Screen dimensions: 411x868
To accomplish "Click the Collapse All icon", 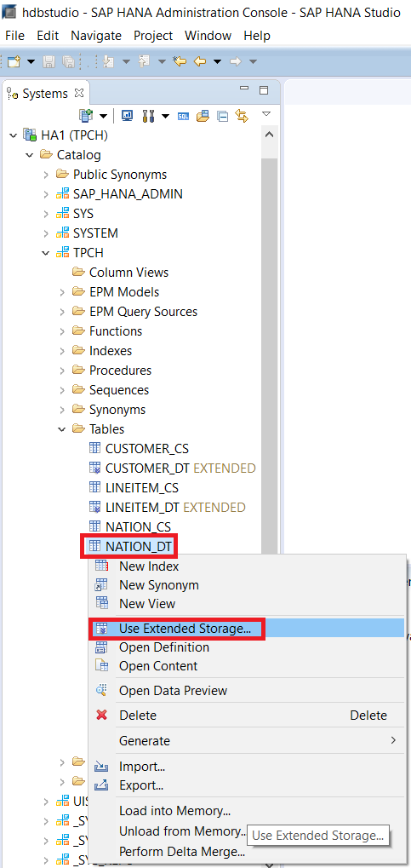I will [222, 116].
